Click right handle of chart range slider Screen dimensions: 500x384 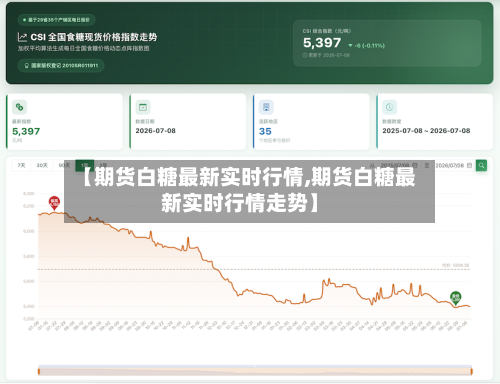click(x=471, y=371)
